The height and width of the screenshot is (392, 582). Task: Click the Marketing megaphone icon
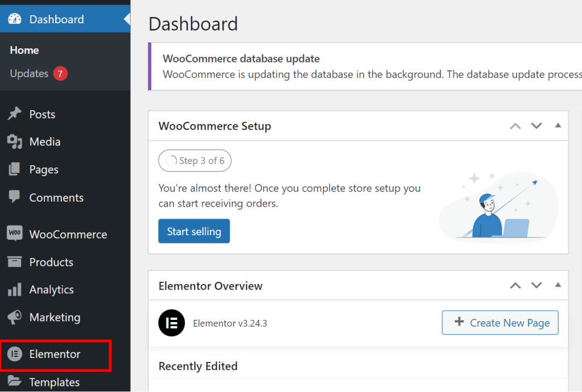click(x=15, y=317)
